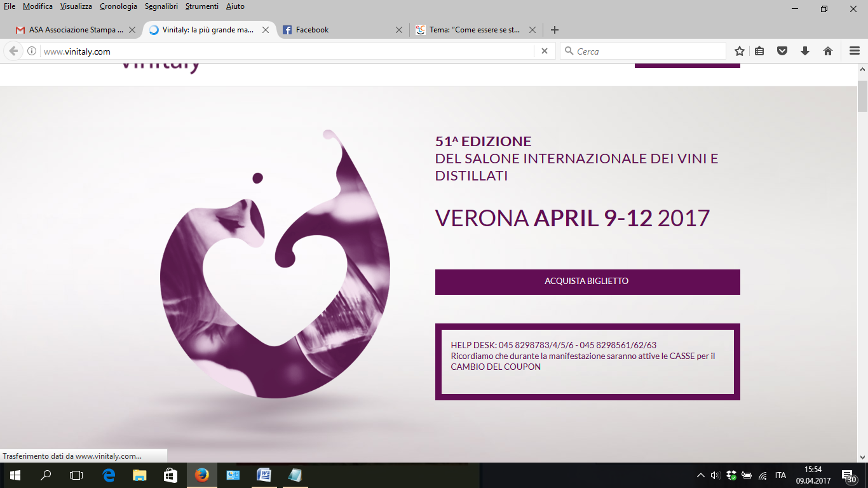Click the Dropbox tray icon
Viewport: 868px width, 488px height.
731,475
